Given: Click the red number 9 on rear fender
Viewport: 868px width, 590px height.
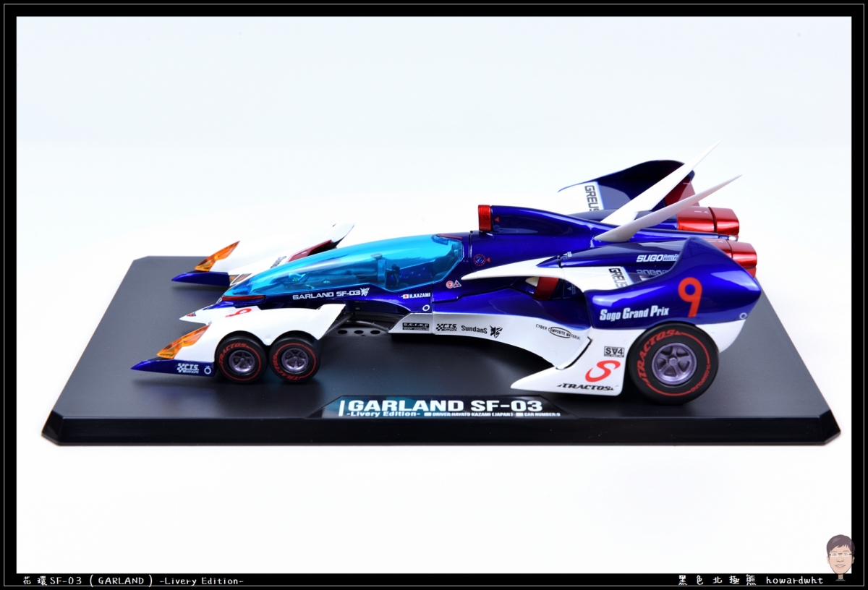Looking at the screenshot, I should 689,296.
